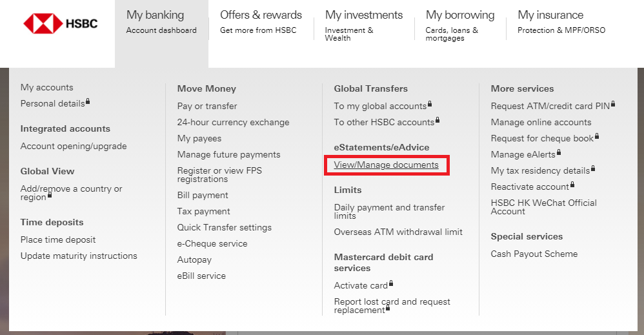
Task: Click lock icon beside Manage eAlerts
Action: pos(559,152)
